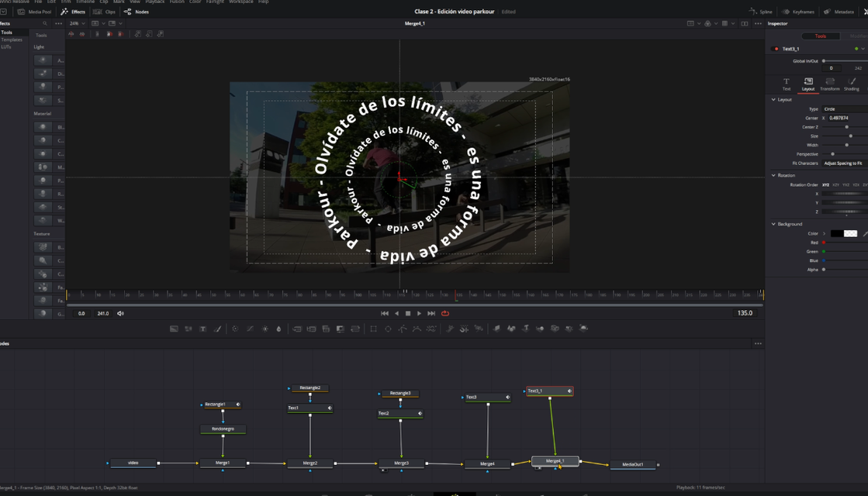This screenshot has width=868, height=496.
Task: Toggle the Text3_1 node enable switch
Action: (x=776, y=49)
